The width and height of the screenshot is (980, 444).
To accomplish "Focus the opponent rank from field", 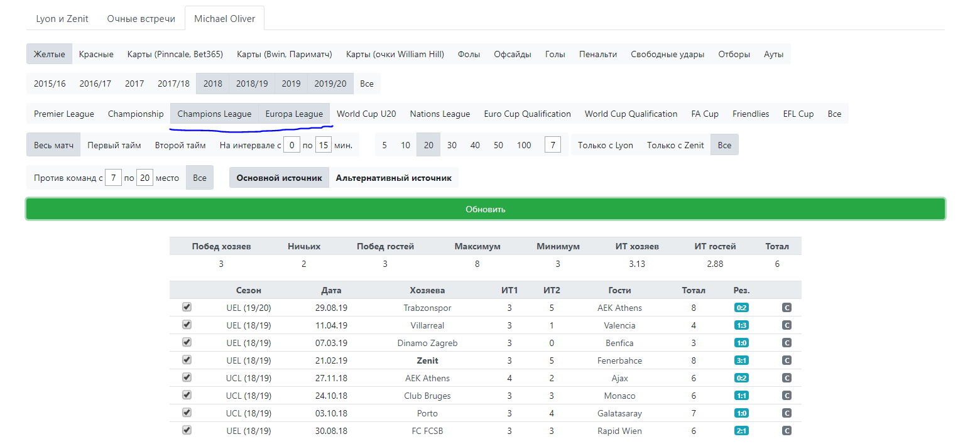I will [x=113, y=178].
